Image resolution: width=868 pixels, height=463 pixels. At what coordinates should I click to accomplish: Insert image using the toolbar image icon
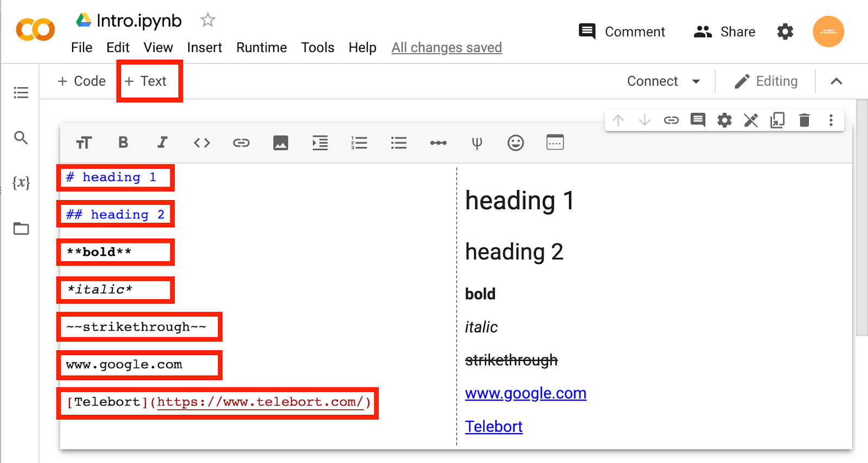(280, 143)
